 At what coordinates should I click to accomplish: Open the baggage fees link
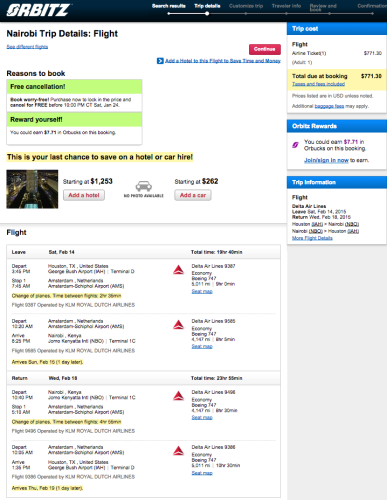(329, 106)
